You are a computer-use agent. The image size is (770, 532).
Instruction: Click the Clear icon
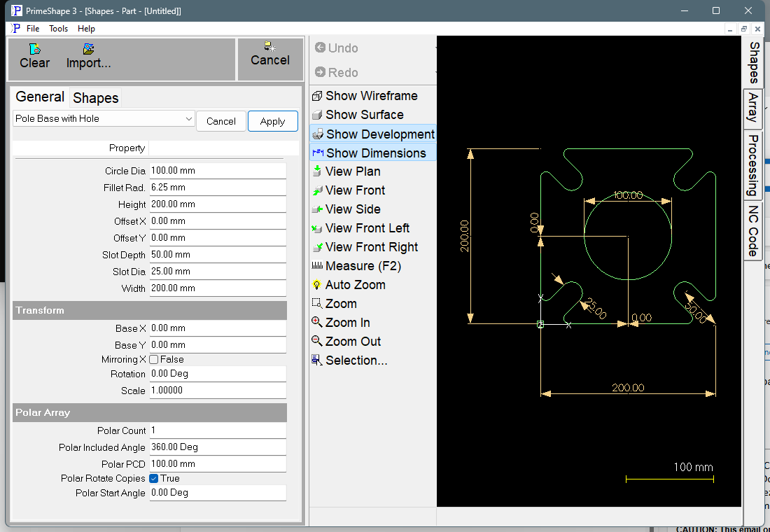[x=35, y=49]
